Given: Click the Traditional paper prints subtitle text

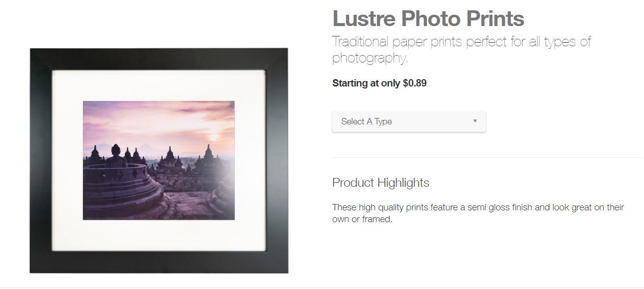Looking at the screenshot, I should pos(461,50).
